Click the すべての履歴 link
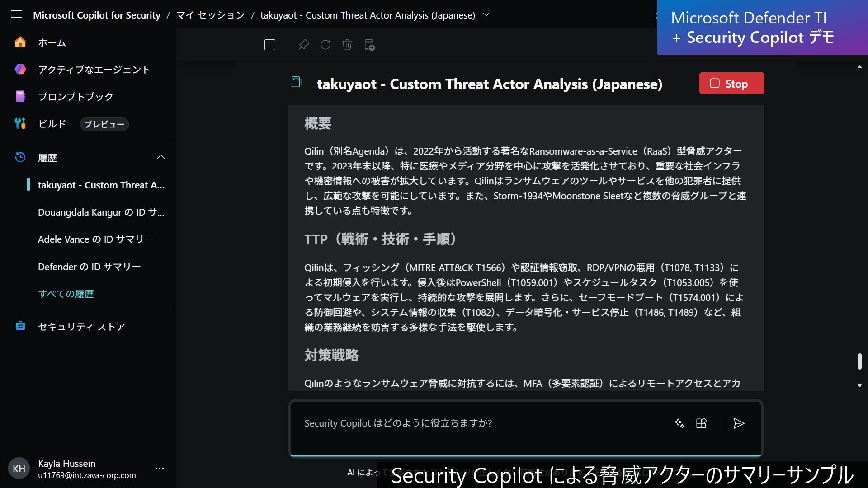Viewport: 868px width, 488px height. (66, 294)
